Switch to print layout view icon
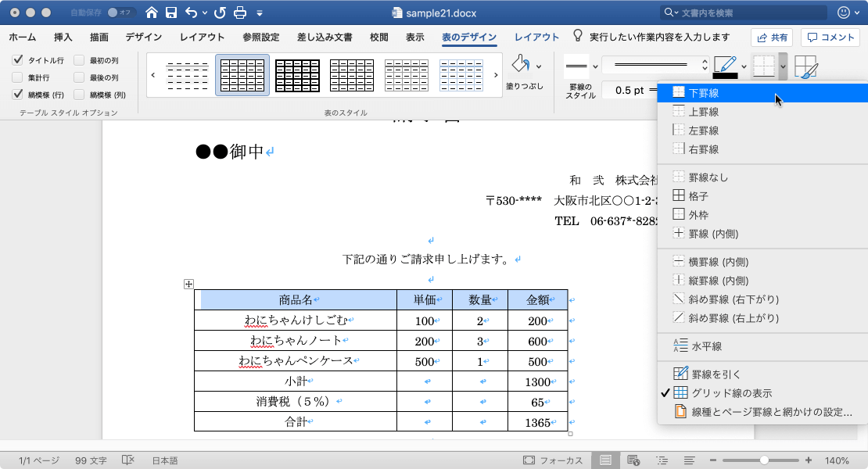 click(605, 460)
